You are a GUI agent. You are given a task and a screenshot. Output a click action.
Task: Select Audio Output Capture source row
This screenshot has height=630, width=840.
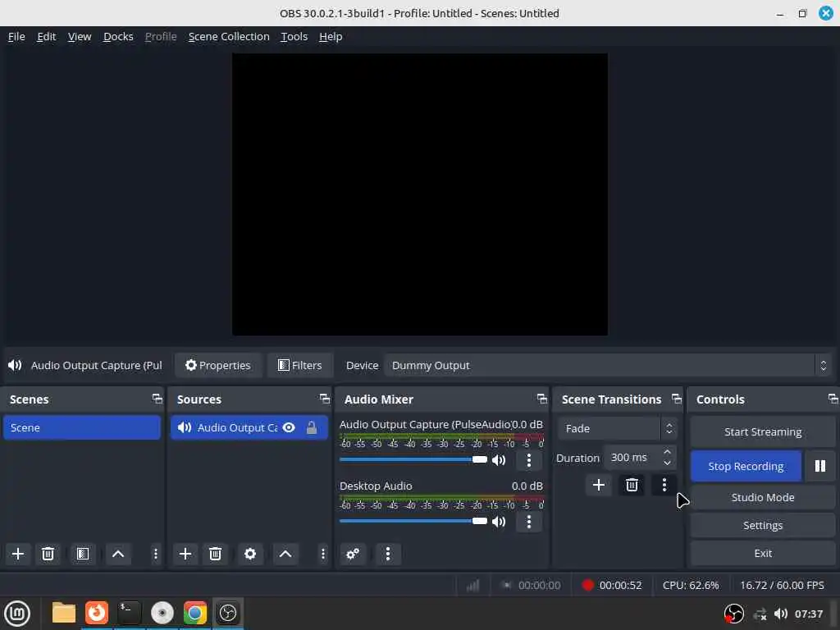[x=249, y=427]
